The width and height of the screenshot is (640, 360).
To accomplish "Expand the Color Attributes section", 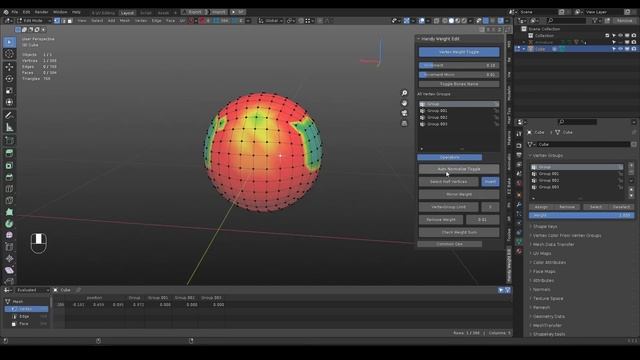I will [x=549, y=262].
